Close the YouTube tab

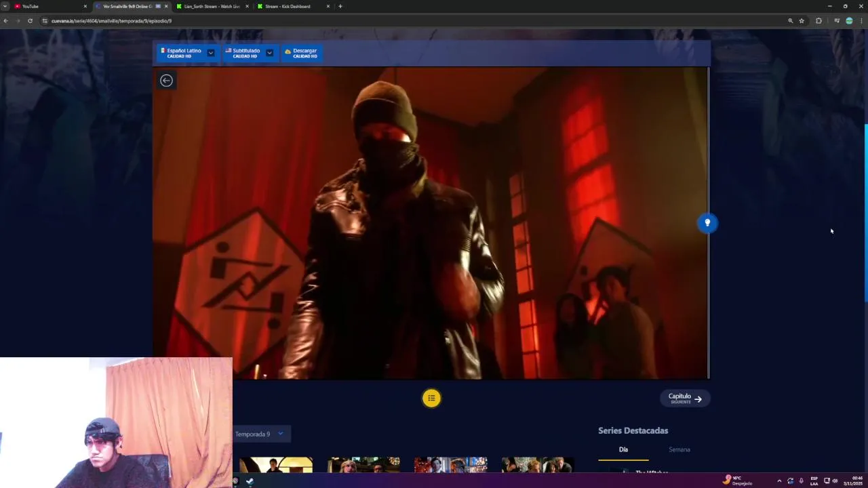coord(85,6)
